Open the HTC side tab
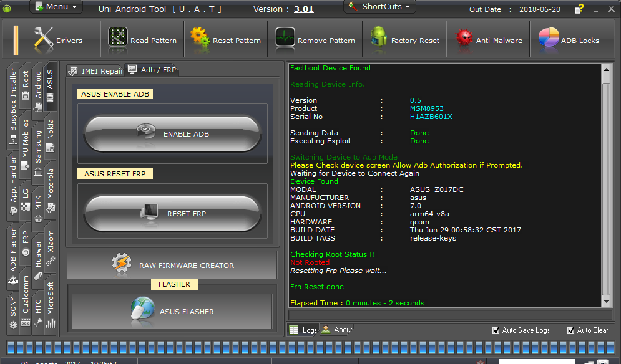 tap(38, 312)
